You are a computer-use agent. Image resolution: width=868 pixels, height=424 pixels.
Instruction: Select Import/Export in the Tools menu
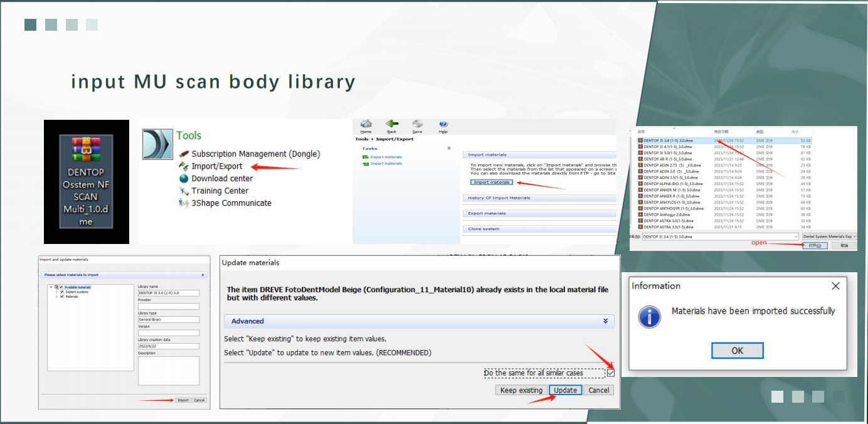pyautogui.click(x=216, y=166)
